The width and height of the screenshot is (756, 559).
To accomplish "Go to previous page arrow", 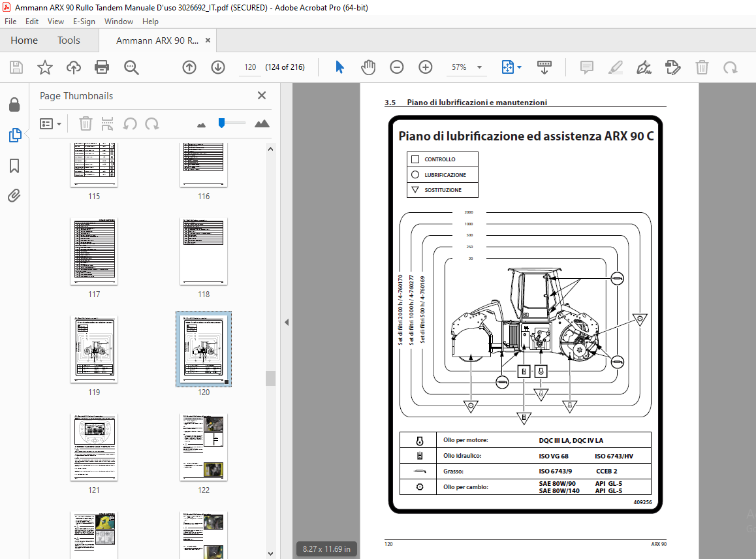I will point(189,67).
